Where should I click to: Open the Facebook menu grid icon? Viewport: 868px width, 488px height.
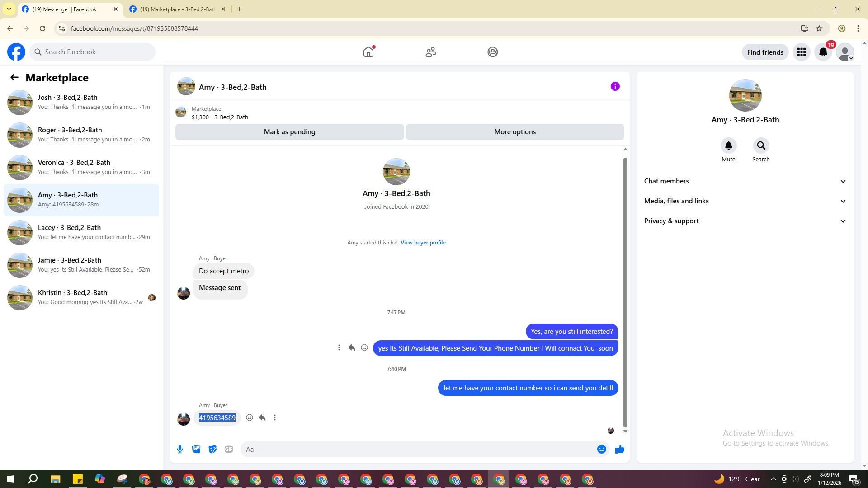coord(802,52)
